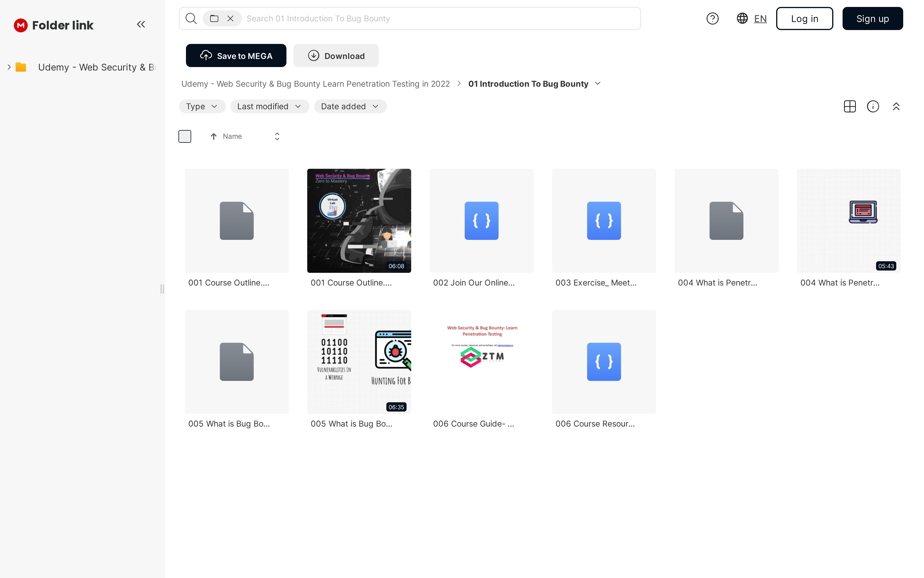Screen dimensions: 924x578
Task: Click the 003 Exercise_ Meet... filename
Action: point(596,283)
